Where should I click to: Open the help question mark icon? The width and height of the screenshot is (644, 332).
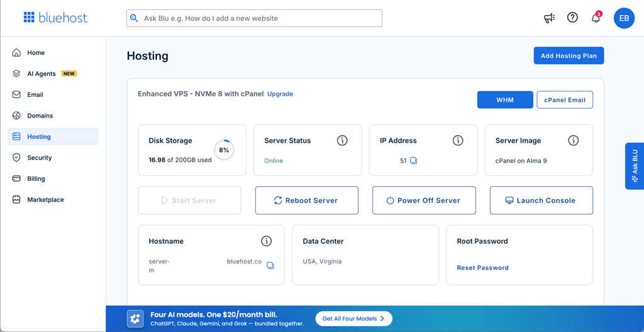[572, 18]
